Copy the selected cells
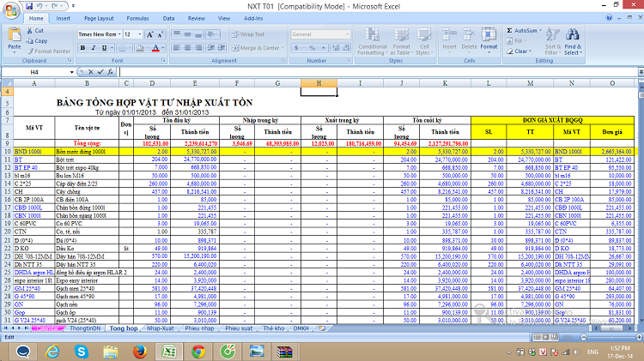This screenshot has width=644, height=361. [x=37, y=40]
